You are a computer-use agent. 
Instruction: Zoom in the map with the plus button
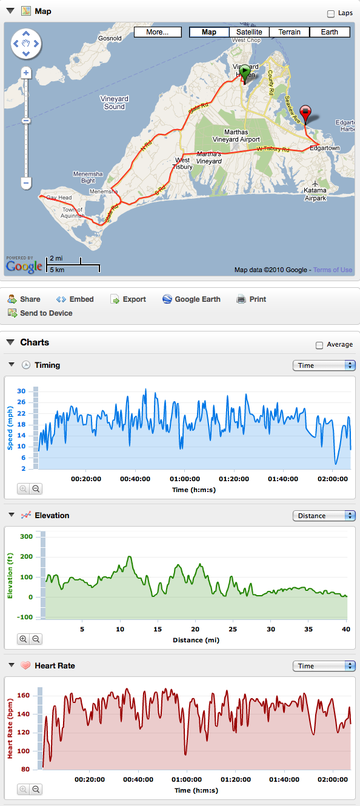pos(26,73)
